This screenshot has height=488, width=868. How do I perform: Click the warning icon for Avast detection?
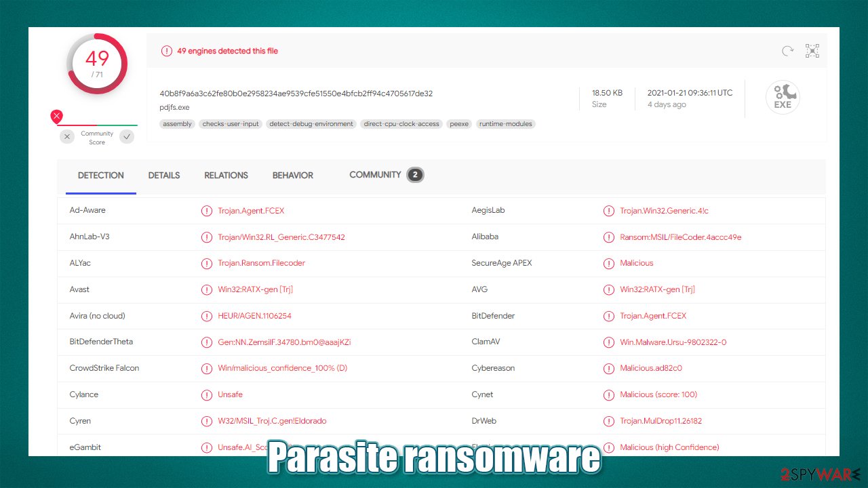pos(207,289)
